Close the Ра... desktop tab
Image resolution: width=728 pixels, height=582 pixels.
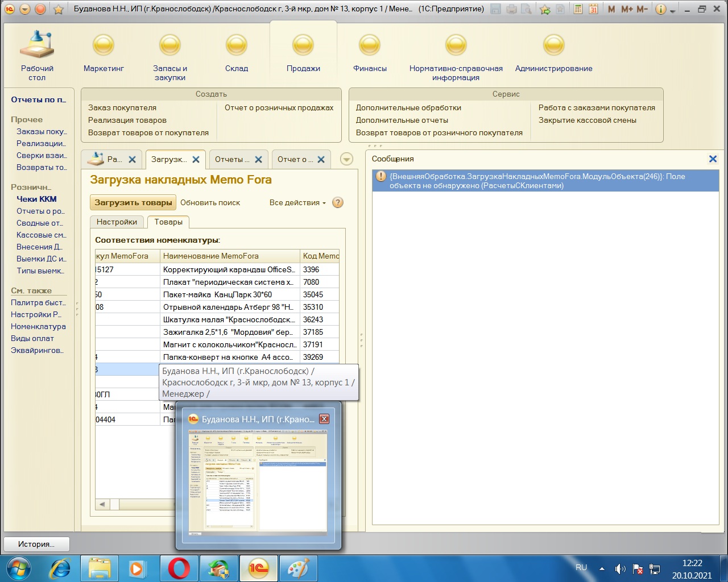pyautogui.click(x=132, y=160)
